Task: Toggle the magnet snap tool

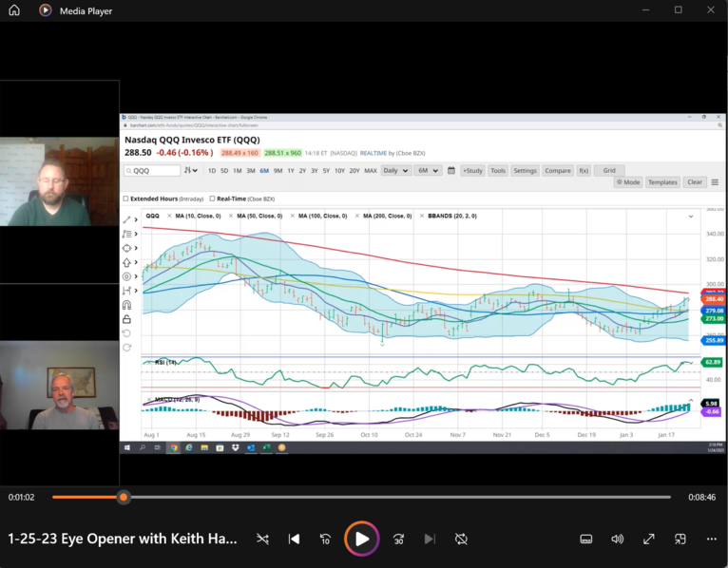Action: click(x=126, y=305)
